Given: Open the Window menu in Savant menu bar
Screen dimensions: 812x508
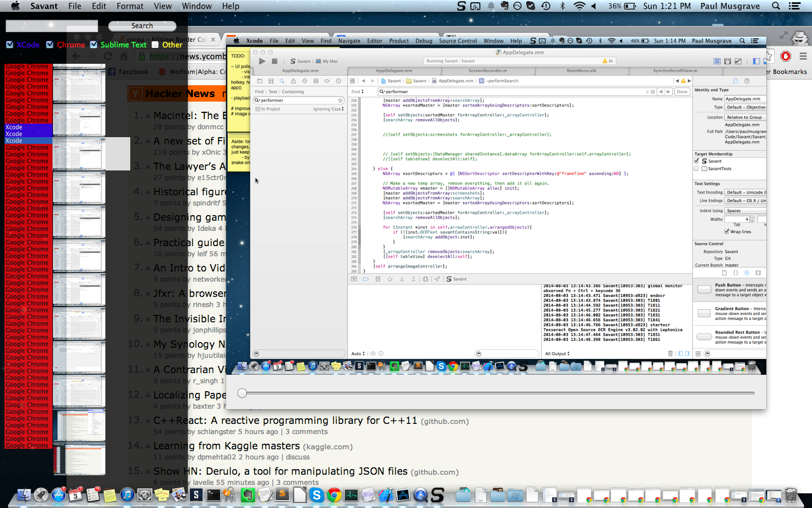Looking at the screenshot, I should pyautogui.click(x=197, y=6).
